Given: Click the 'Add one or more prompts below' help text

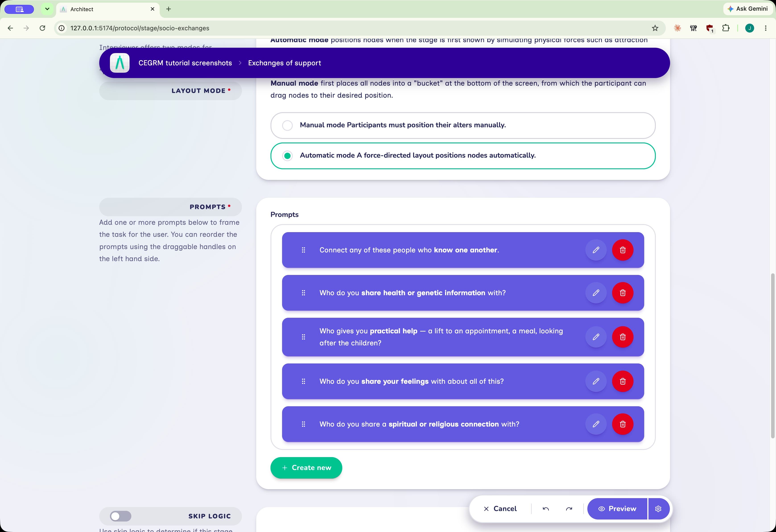Looking at the screenshot, I should tap(169, 240).
